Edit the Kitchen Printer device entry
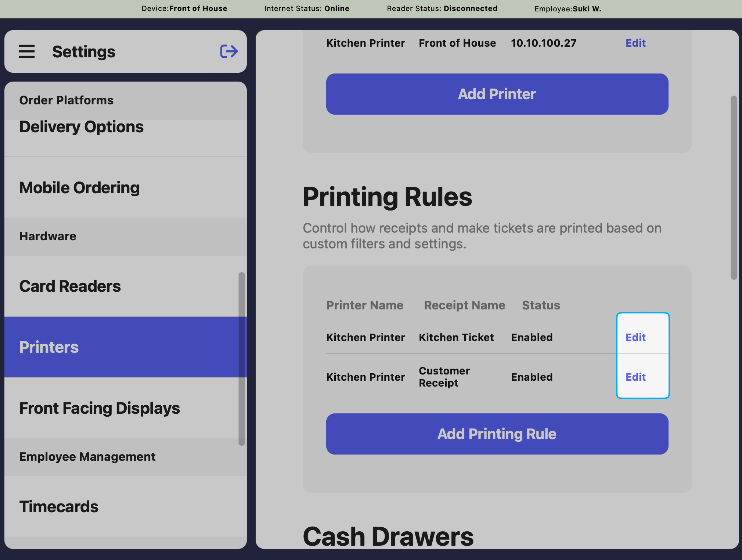 [635, 43]
